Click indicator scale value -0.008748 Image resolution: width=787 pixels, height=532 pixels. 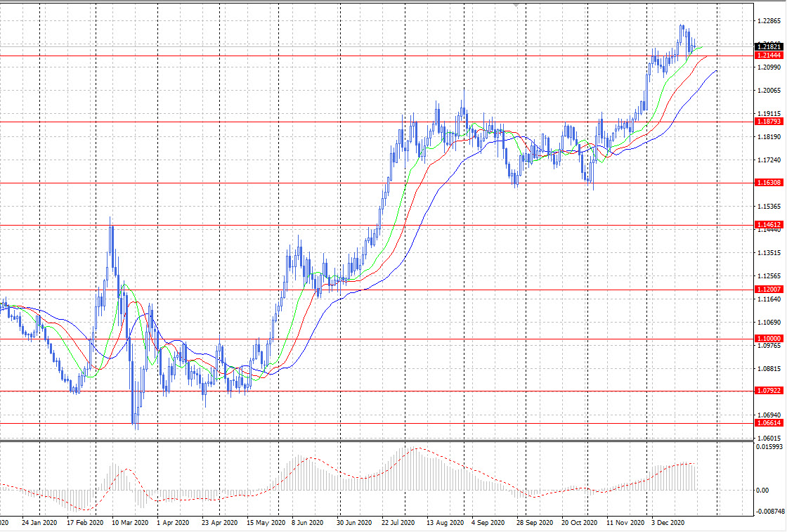pos(769,512)
